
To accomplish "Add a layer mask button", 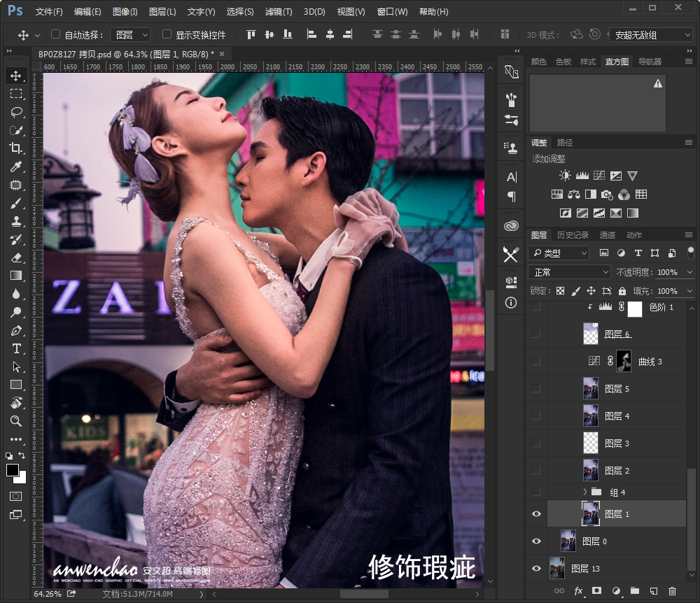I will 596,590.
